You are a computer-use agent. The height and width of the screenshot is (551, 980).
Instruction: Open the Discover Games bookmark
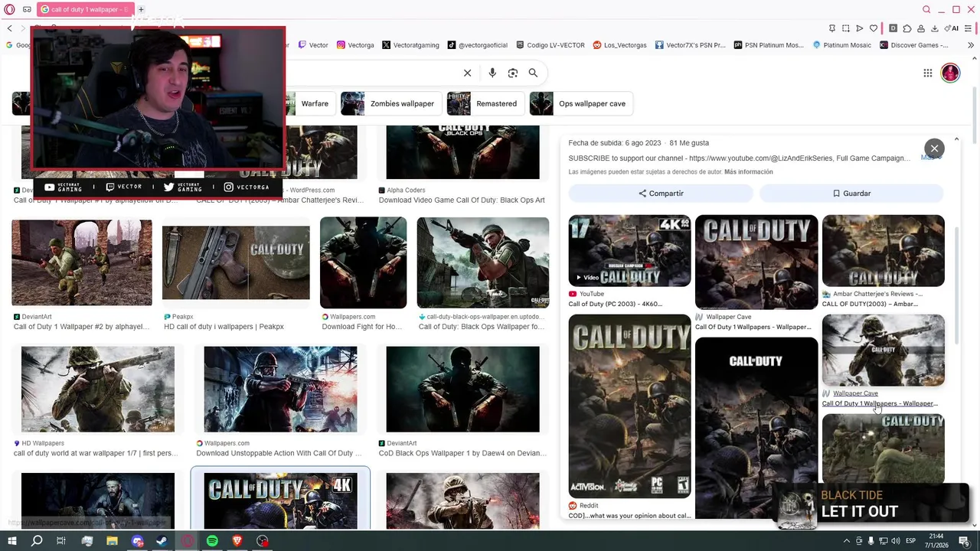pos(914,45)
